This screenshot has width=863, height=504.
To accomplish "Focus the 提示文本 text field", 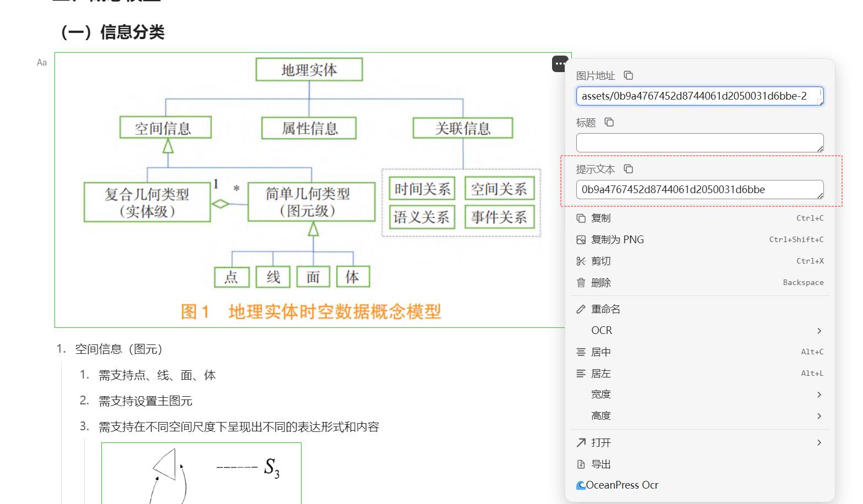I will pyautogui.click(x=700, y=190).
